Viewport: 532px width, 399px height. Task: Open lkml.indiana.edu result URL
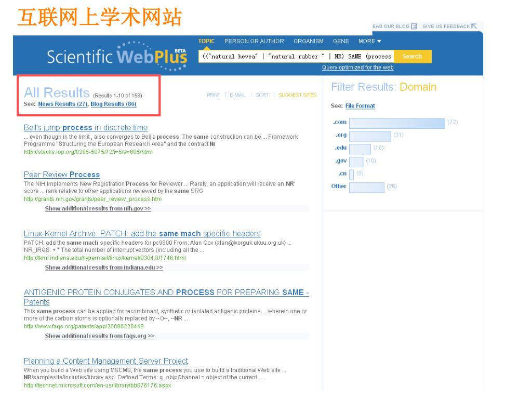tap(105, 258)
